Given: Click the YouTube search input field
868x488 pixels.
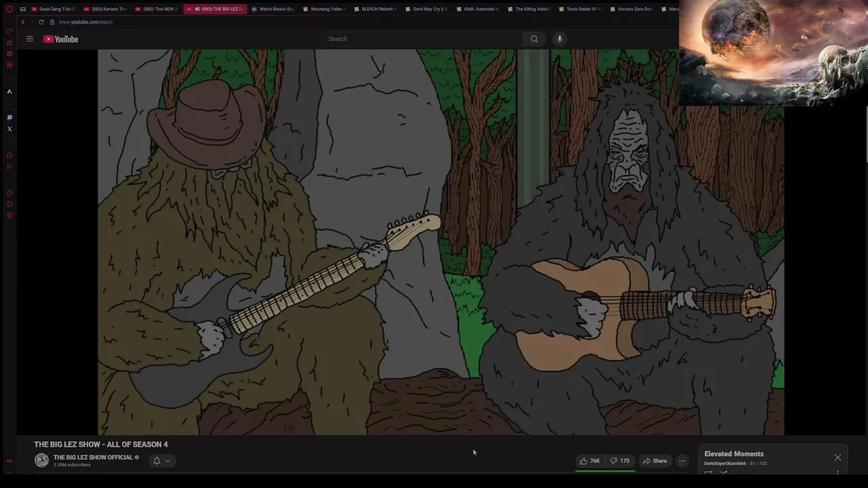Looking at the screenshot, I should coord(423,39).
